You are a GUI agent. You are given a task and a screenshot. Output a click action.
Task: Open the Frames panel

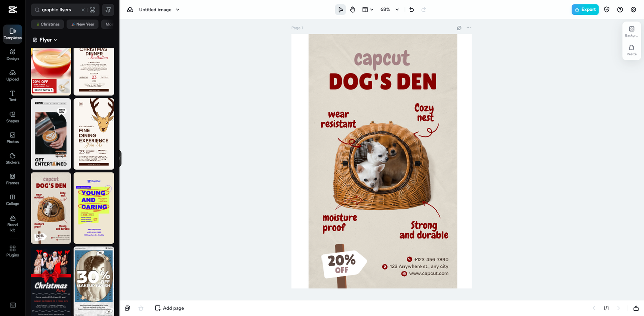13,179
